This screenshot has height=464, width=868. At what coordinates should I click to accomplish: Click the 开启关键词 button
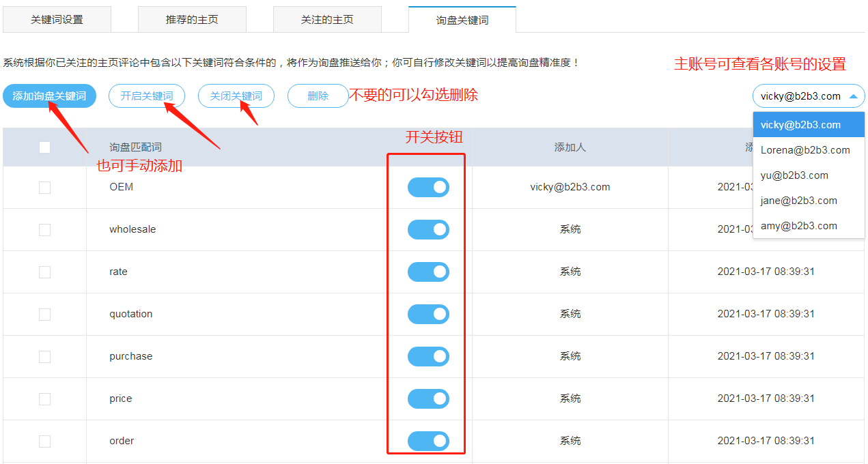pyautogui.click(x=147, y=96)
